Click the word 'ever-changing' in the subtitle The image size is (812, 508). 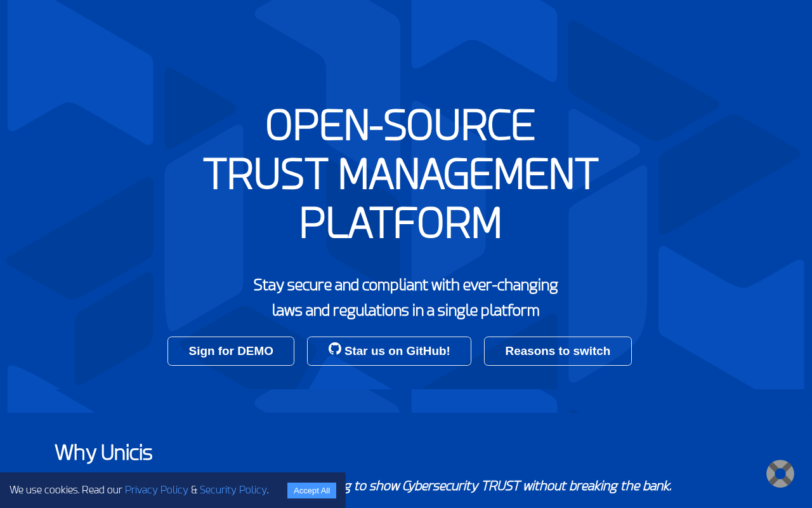510,285
